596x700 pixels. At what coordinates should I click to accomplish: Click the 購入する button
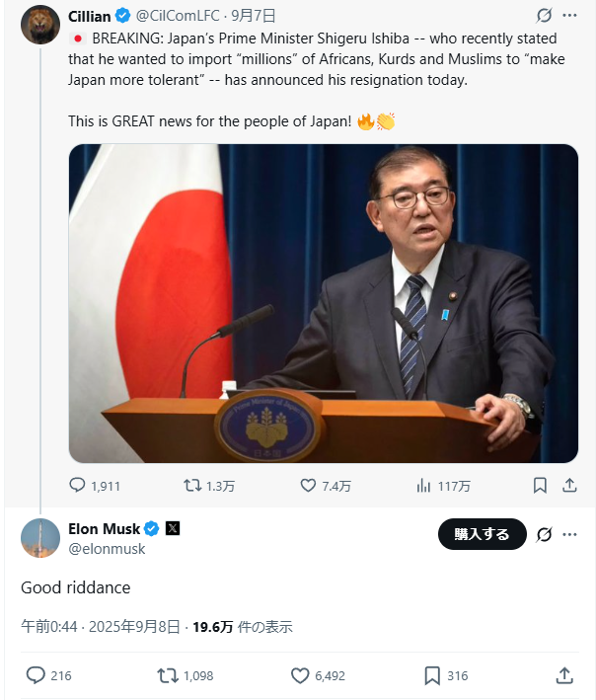pyautogui.click(x=482, y=534)
